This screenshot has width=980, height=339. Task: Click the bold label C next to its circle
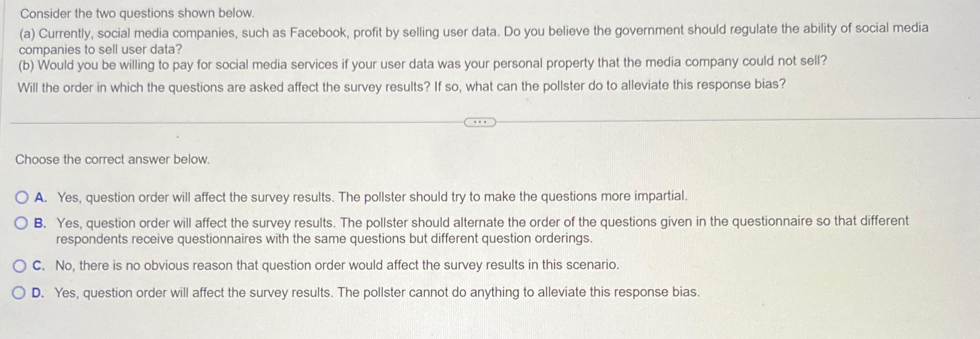[38, 266]
